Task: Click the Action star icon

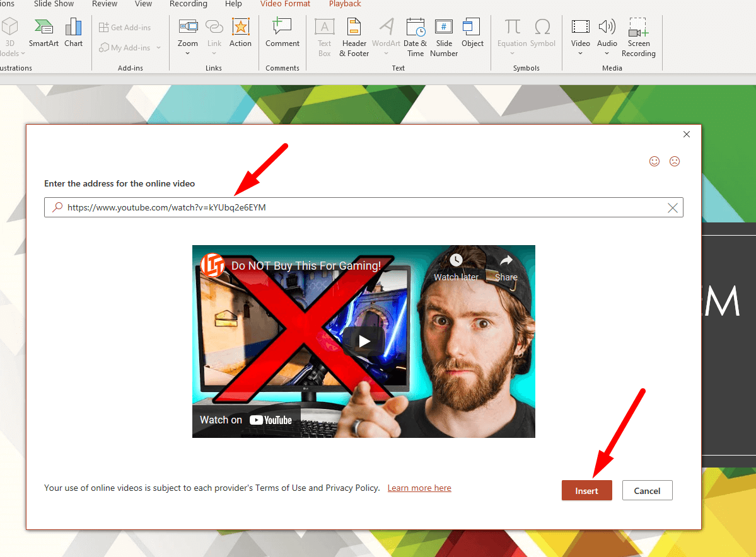Action: pyautogui.click(x=240, y=26)
